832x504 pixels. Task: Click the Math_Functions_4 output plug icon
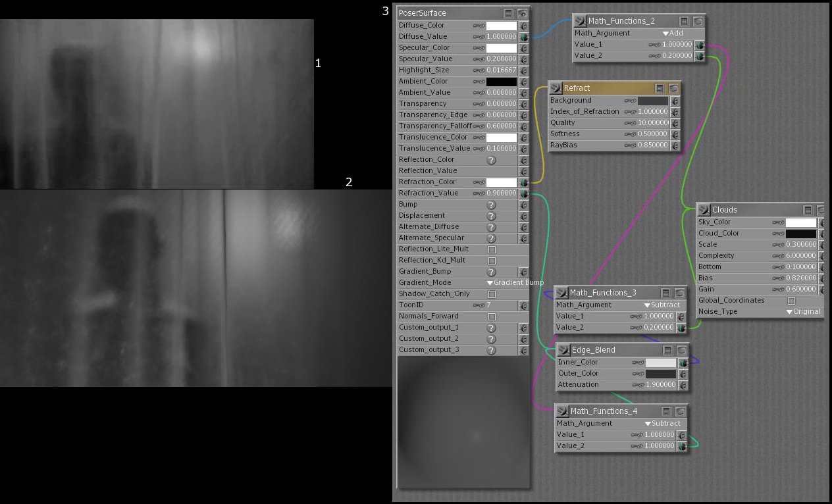563,411
